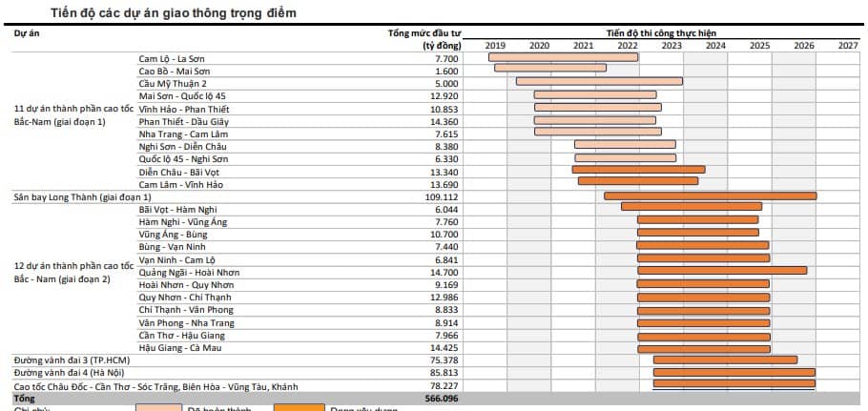This screenshot has height=411, width=868.
Task: Select the Dự án column header
Action: point(26,32)
